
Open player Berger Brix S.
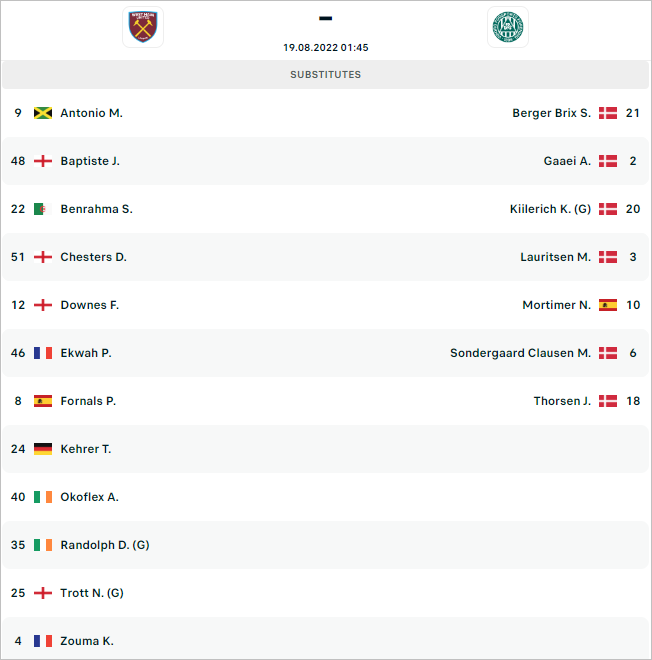pos(551,113)
